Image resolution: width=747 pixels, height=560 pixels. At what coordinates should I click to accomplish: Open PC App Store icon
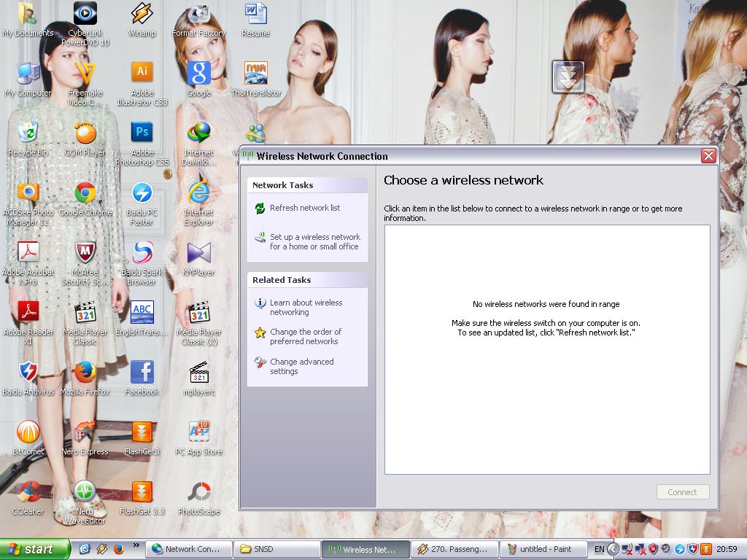198,438
